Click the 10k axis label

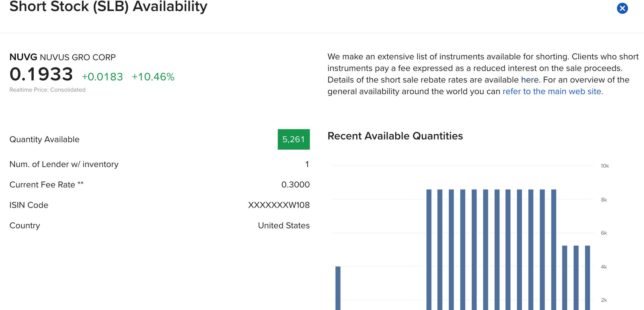tap(605, 166)
